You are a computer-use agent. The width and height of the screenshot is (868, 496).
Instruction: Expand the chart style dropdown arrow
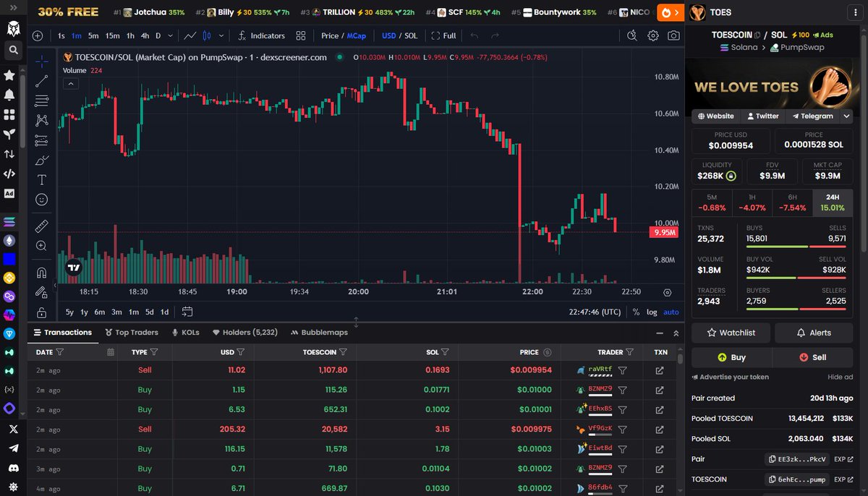point(221,35)
